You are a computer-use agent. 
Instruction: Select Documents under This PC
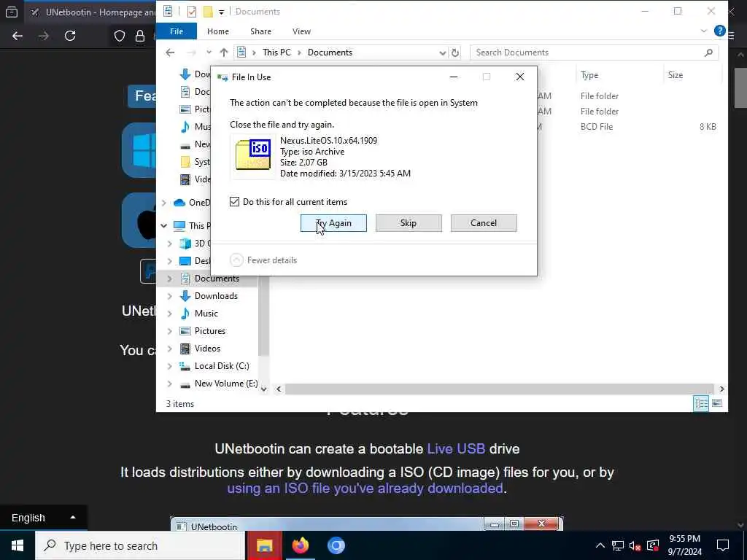pos(217,279)
